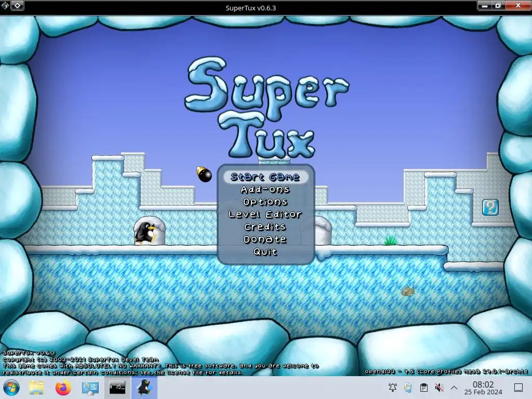Open the clock showing 08:02
This screenshot has width=532, height=399.
(x=483, y=388)
